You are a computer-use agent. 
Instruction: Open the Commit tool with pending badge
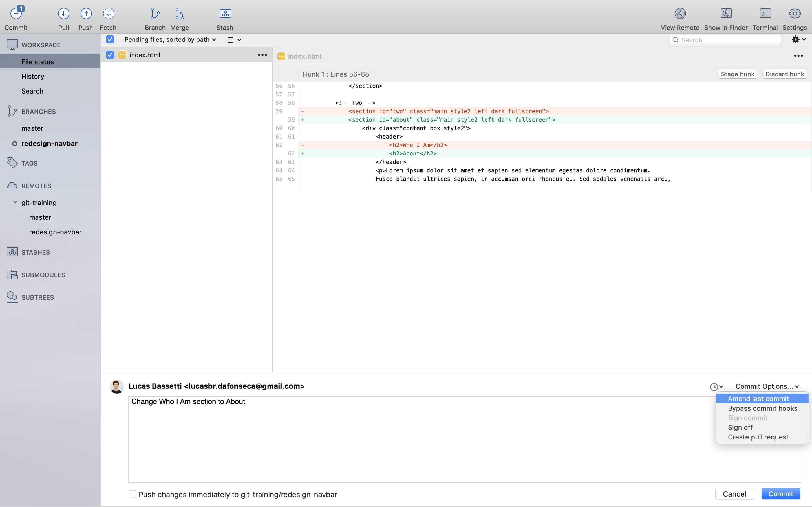[x=16, y=17]
